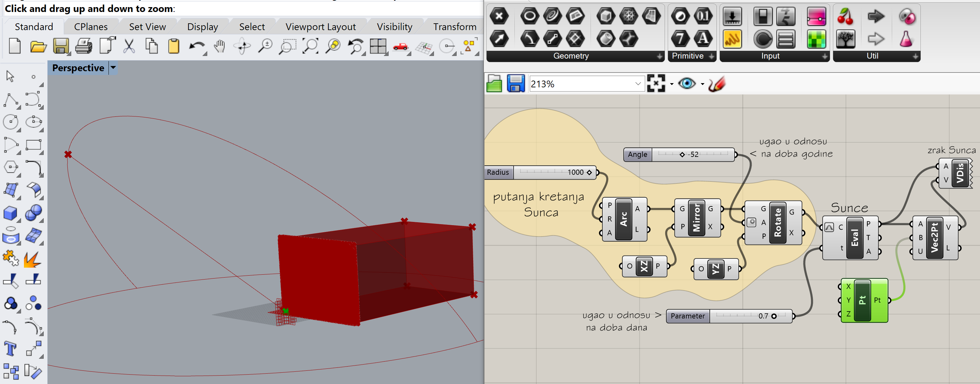
Task: Open the Set View tab
Action: point(147,27)
